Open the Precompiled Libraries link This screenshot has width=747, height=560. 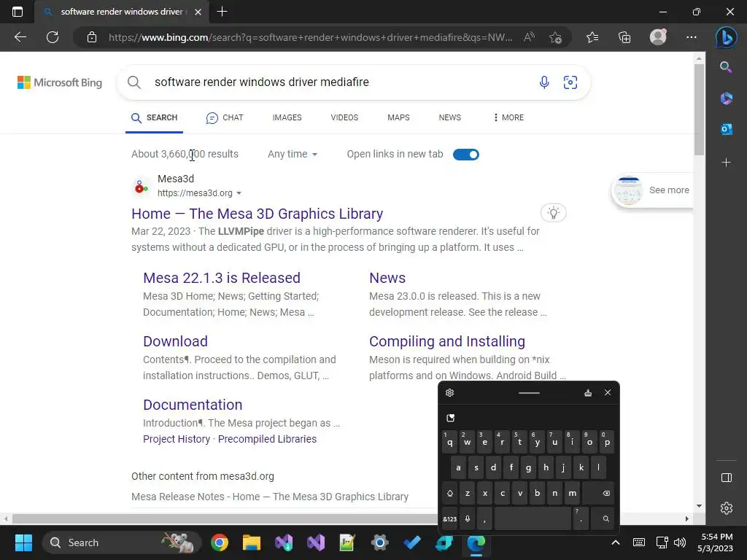[x=267, y=439]
